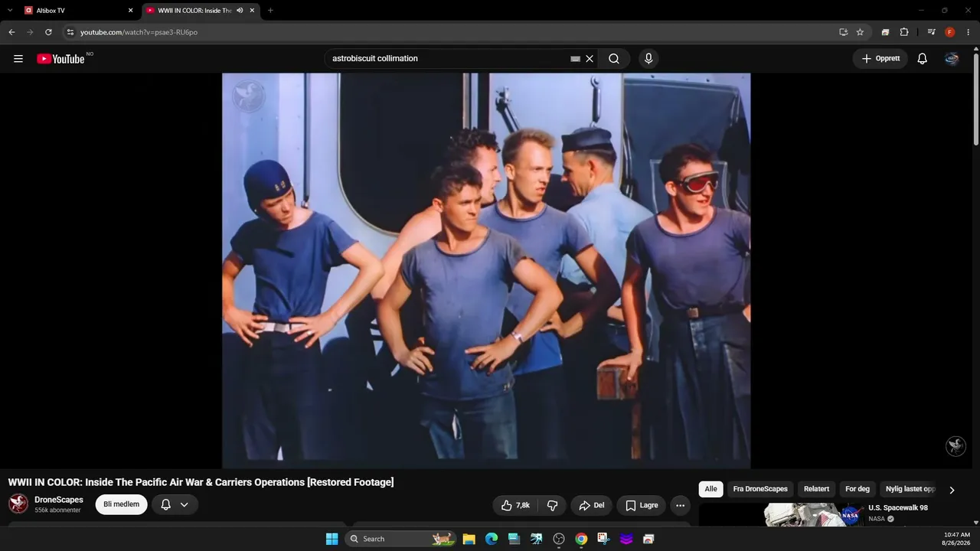Close the WWII IN COLOR tab
Screen dimensions: 980x551
pos(252,11)
